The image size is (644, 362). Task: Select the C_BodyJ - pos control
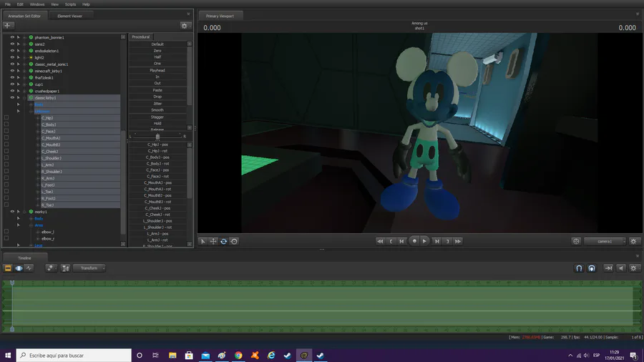click(157, 157)
